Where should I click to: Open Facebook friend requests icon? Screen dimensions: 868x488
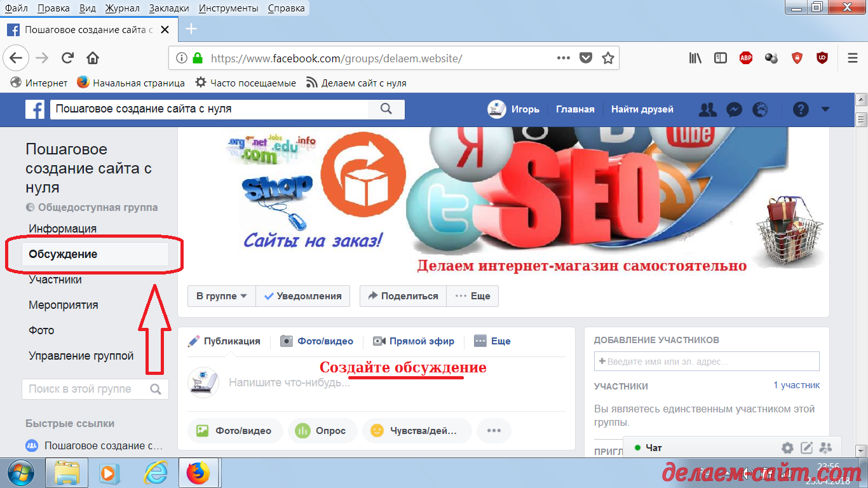coord(707,109)
